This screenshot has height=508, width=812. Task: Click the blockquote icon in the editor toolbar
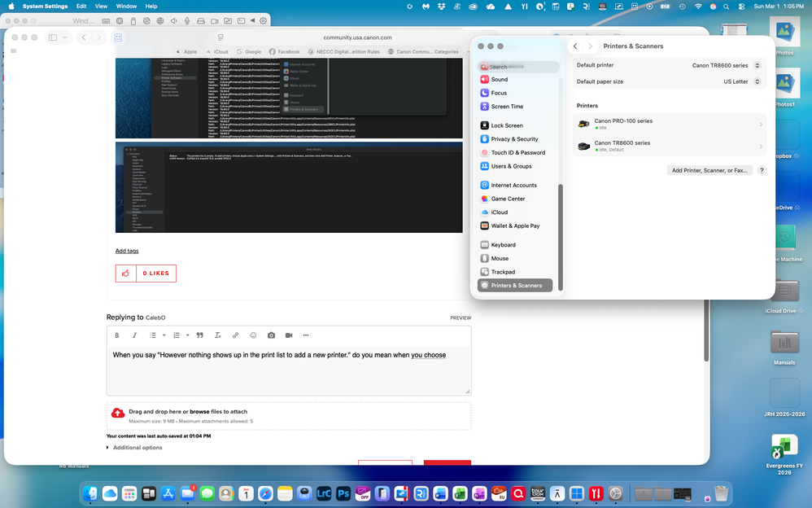200,335
